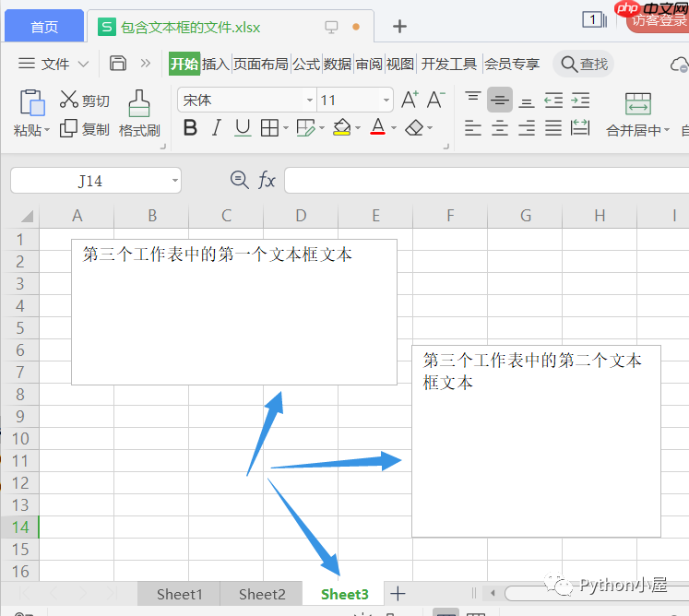
Task: Switch to 页面布局 ribbon tab
Action: 261,64
